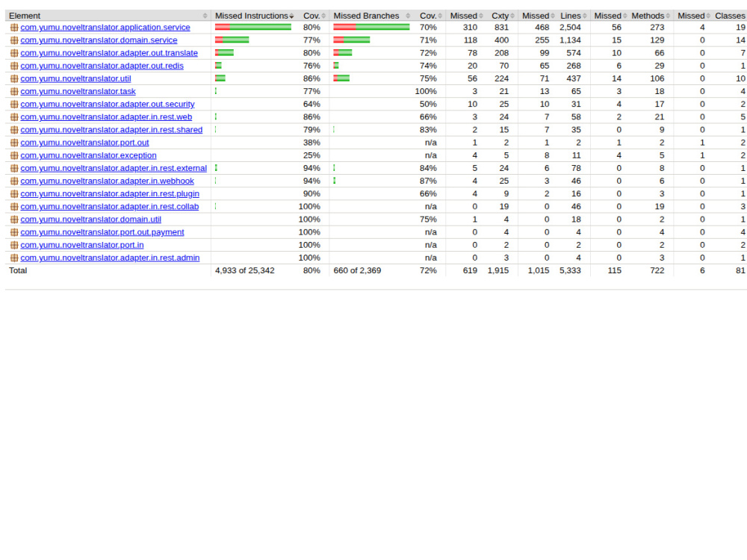The width and height of the screenshot is (747, 560).
Task: Open com.yumu.noveltranslator.util package link
Action: tap(75, 79)
